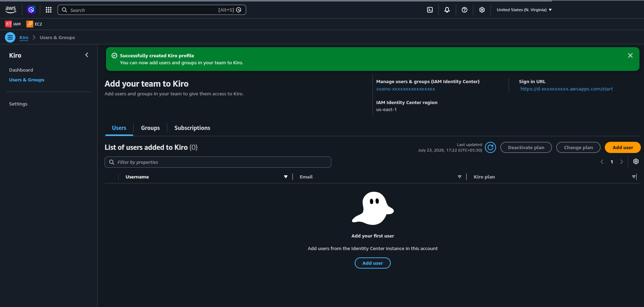Click the orange Add user button
Image resolution: width=644 pixels, height=307 pixels.
623,147
